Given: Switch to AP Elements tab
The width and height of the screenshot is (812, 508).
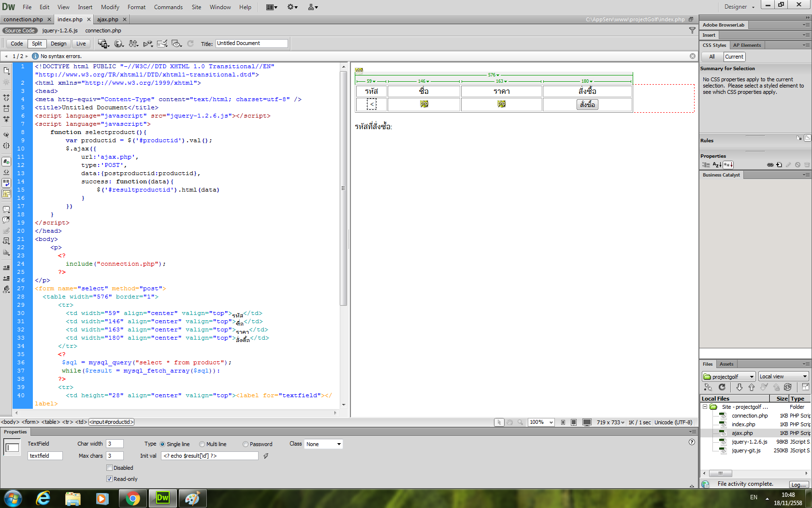Looking at the screenshot, I should (x=747, y=45).
